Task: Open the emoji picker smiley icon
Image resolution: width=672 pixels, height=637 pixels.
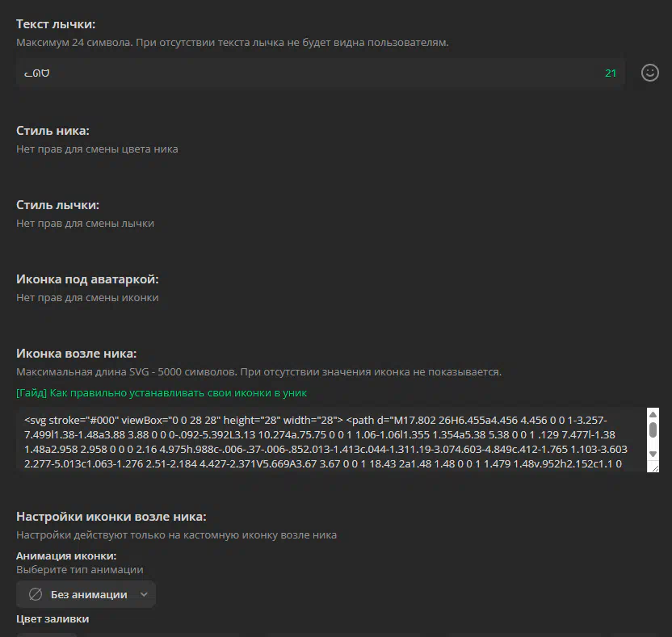Action: point(649,73)
